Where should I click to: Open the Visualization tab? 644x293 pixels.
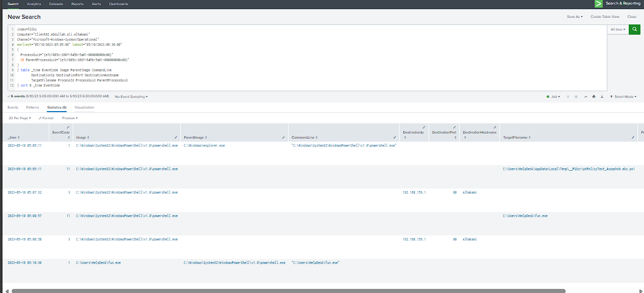click(85, 108)
